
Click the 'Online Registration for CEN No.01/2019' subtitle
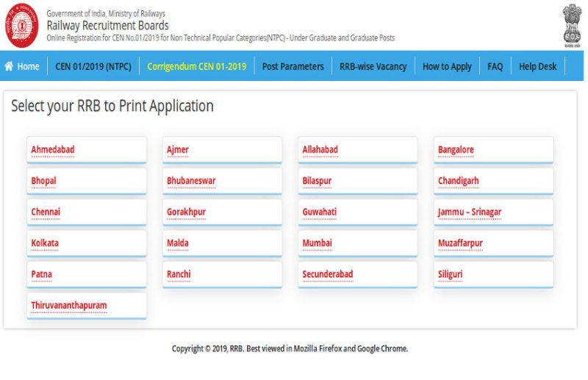(x=220, y=38)
